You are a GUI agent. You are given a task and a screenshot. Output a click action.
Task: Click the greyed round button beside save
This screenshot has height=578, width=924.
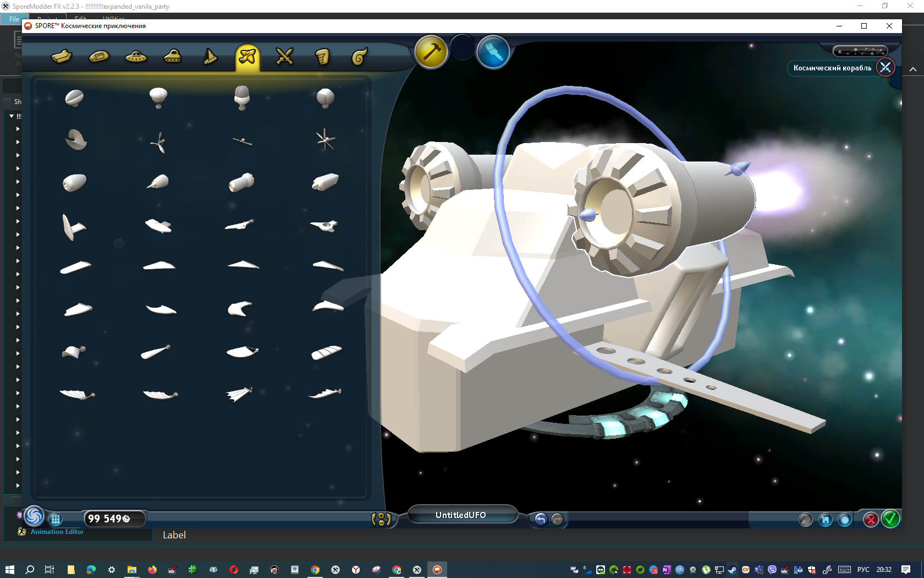pos(806,520)
